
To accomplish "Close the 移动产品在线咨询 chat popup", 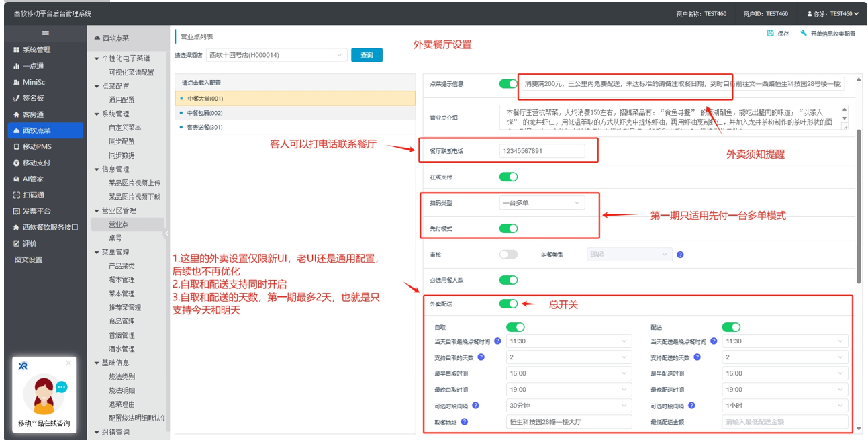I will pyautogui.click(x=68, y=363).
